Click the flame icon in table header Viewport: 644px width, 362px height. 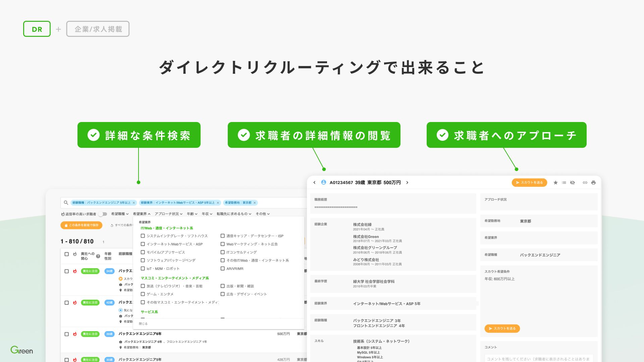(x=75, y=254)
